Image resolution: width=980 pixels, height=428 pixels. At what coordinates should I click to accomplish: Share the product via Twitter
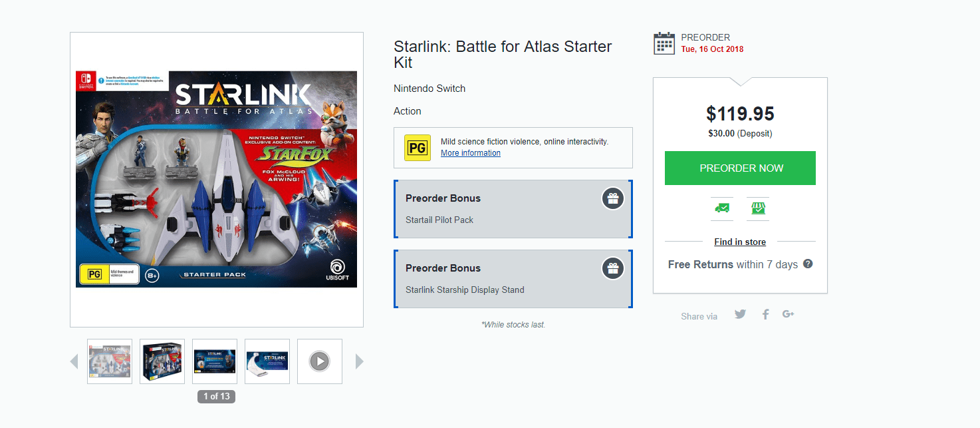tap(741, 314)
